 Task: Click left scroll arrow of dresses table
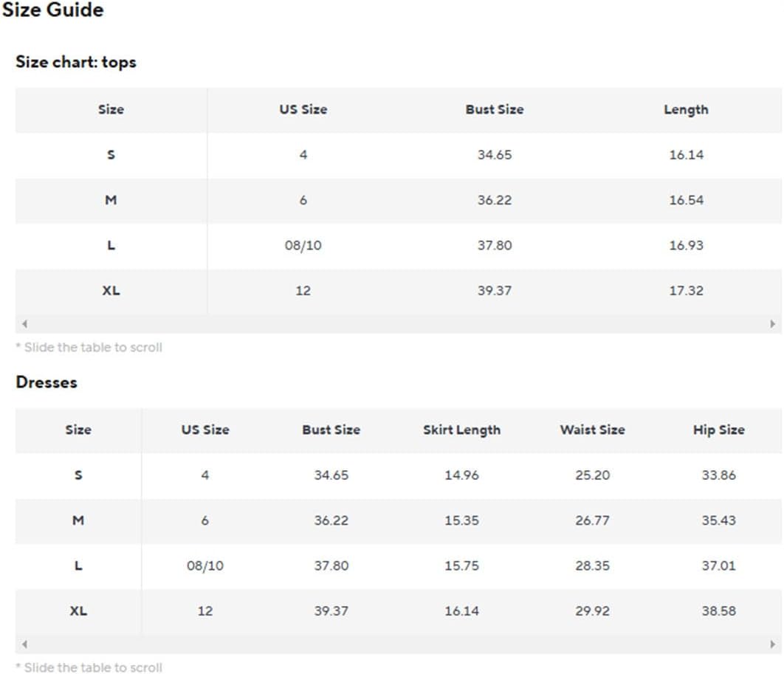pyautogui.click(x=24, y=644)
